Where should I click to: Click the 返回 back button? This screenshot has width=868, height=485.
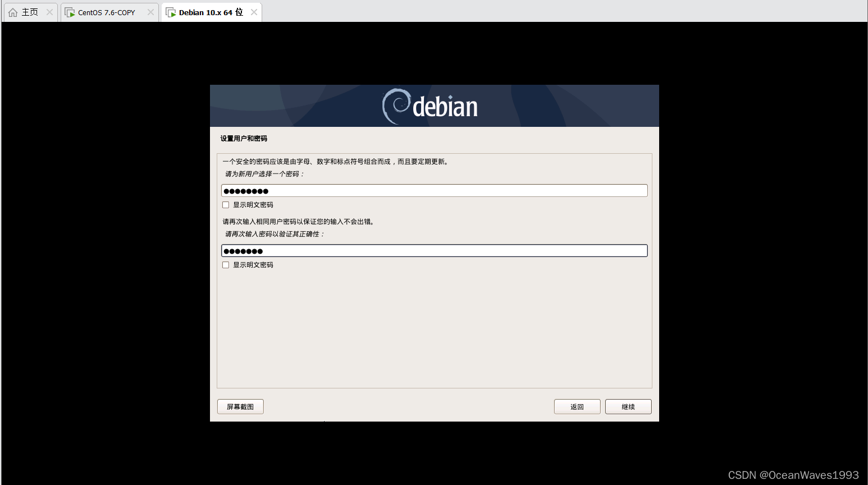tap(577, 406)
